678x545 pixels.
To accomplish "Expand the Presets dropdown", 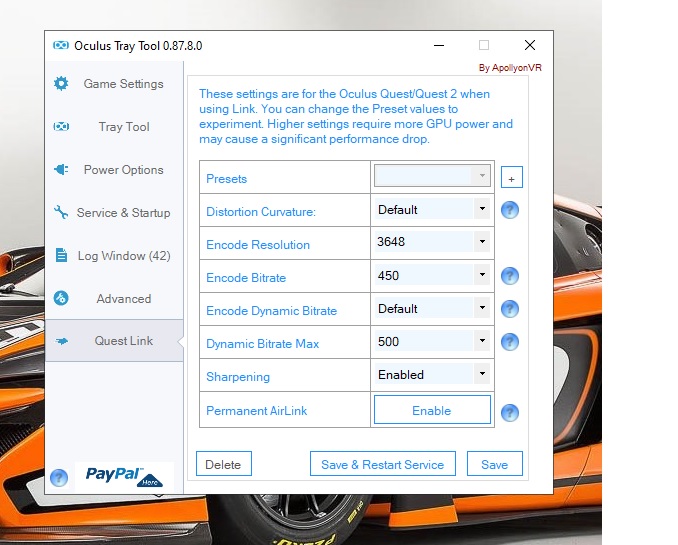I will tap(482, 176).
